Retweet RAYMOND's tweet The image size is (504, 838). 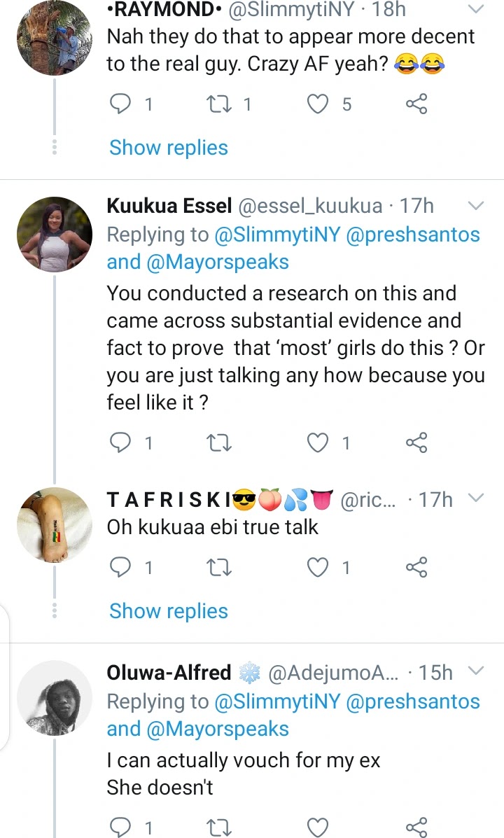coord(220,105)
